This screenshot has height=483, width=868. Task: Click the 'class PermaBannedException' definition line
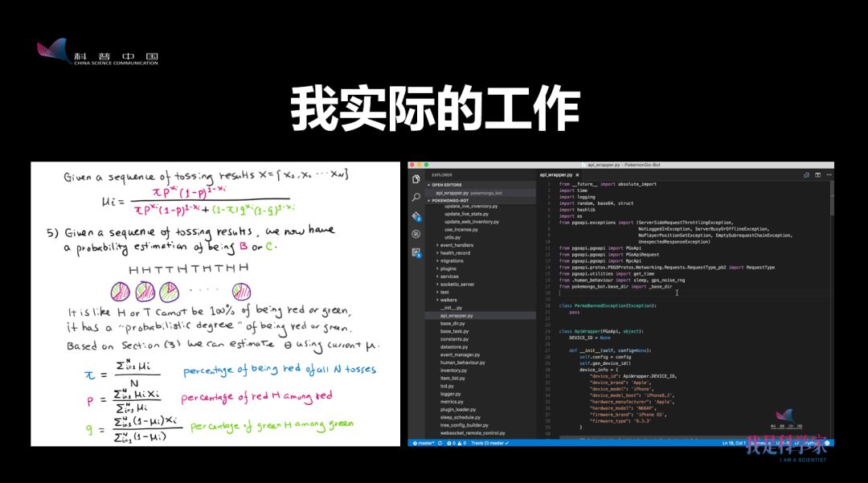click(x=608, y=305)
